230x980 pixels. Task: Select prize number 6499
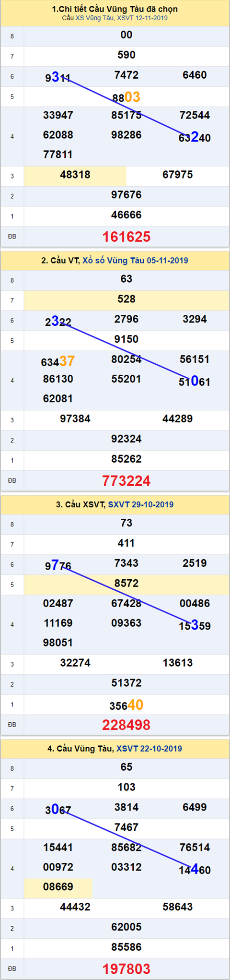(x=195, y=807)
